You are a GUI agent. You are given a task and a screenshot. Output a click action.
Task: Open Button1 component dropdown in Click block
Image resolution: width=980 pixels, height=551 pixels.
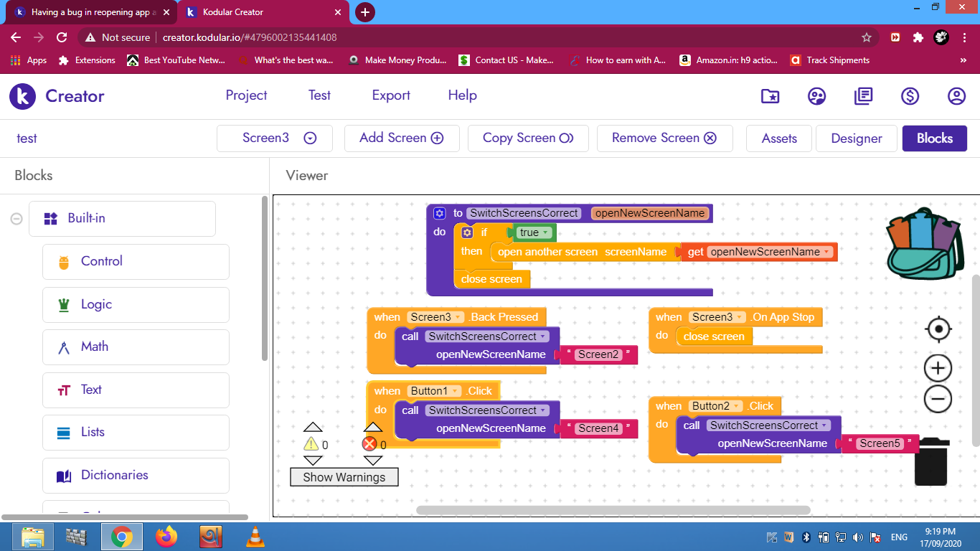pyautogui.click(x=455, y=391)
